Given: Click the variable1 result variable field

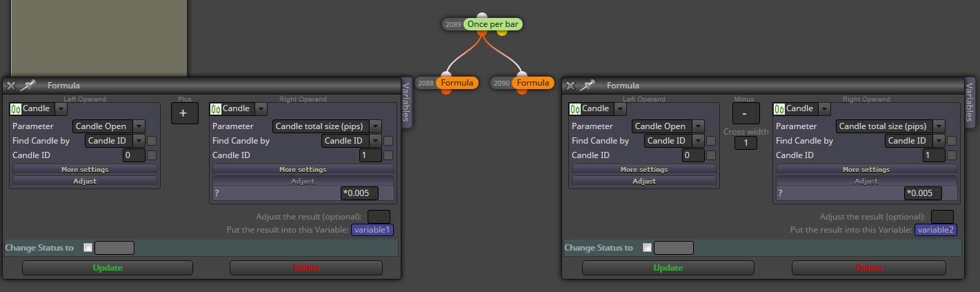Looking at the screenshot, I should (x=372, y=230).
